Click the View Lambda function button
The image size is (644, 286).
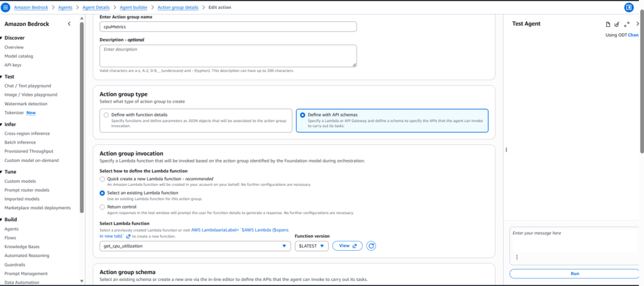click(x=347, y=246)
